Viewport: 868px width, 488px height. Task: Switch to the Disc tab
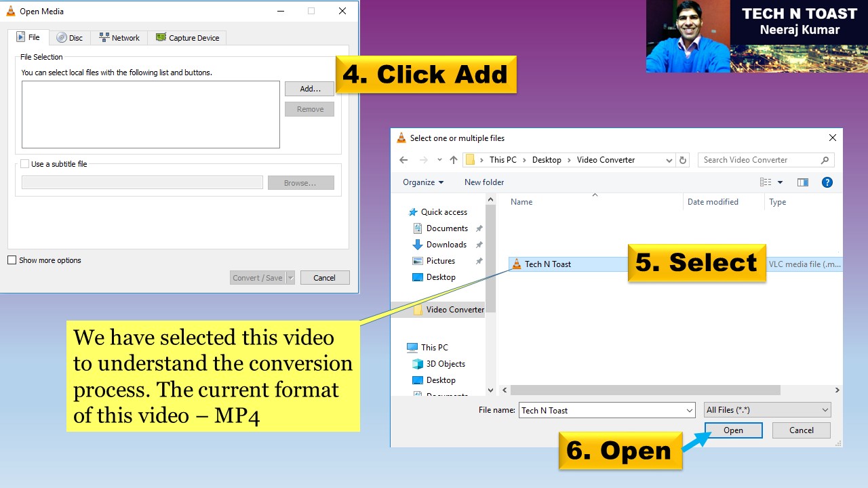[x=70, y=38]
